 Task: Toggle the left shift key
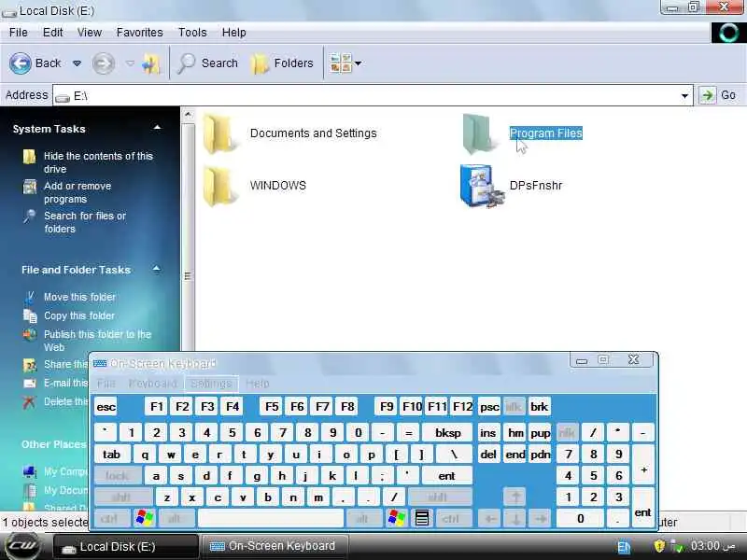click(x=121, y=497)
